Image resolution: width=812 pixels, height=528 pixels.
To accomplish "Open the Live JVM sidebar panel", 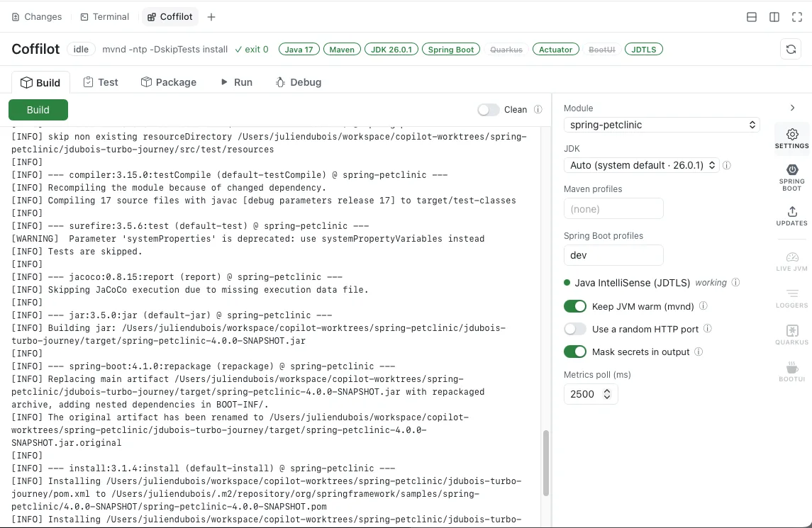I will 792,262.
